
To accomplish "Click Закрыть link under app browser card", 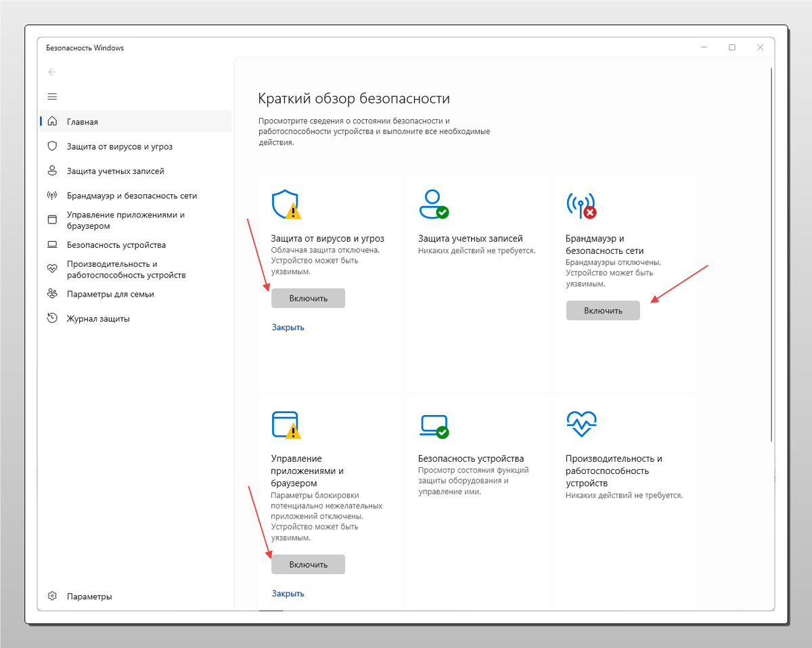I will 288,593.
